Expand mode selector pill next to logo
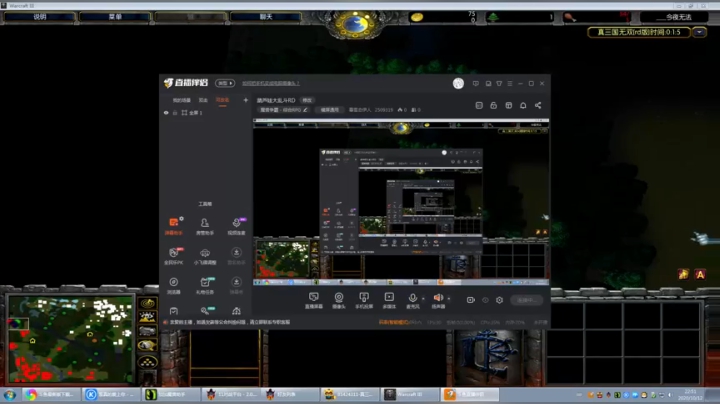The image size is (720, 404). pyautogui.click(x=225, y=83)
